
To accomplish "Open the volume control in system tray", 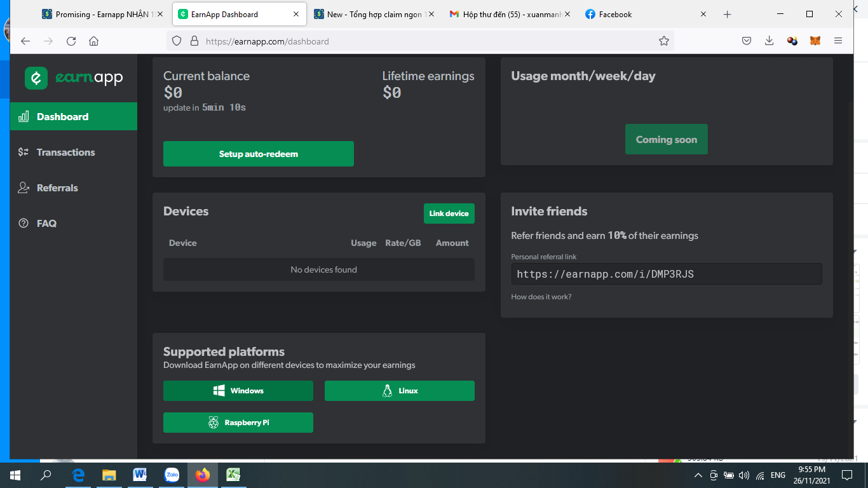I will coord(744,475).
